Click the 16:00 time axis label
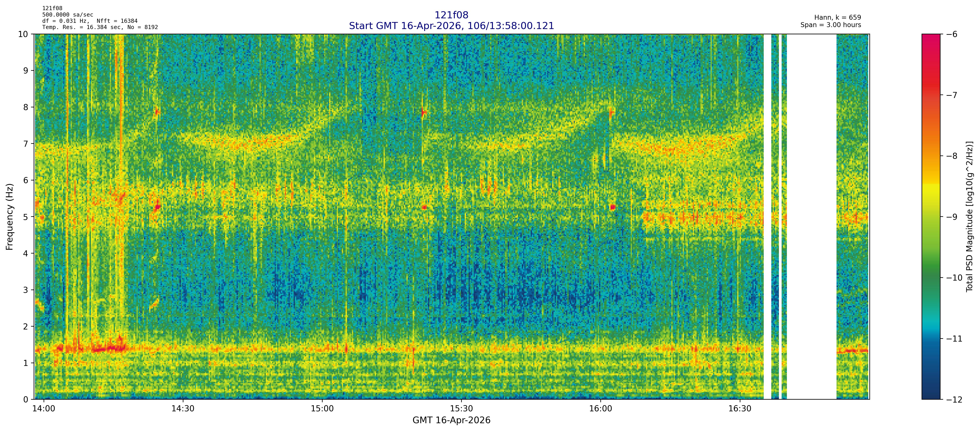Screen dimensions: 980x431 pyautogui.click(x=601, y=409)
